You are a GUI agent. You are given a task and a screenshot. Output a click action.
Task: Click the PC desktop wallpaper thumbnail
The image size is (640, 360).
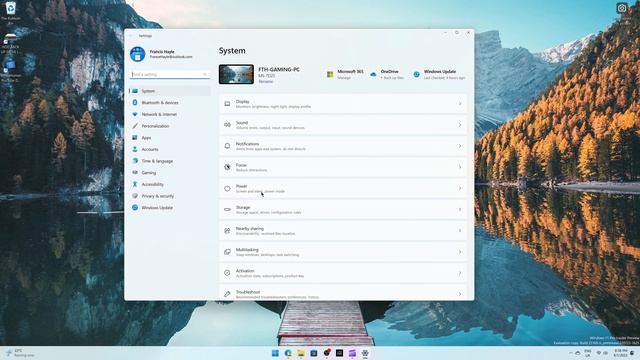pos(236,74)
